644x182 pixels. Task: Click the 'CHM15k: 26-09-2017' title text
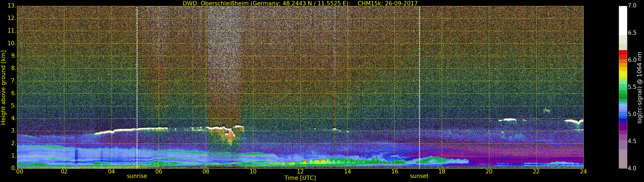pyautogui.click(x=388, y=3)
